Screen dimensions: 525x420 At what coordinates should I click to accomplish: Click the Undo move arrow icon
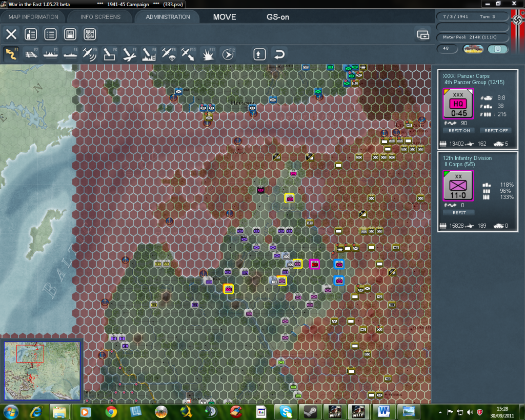pyautogui.click(x=279, y=54)
